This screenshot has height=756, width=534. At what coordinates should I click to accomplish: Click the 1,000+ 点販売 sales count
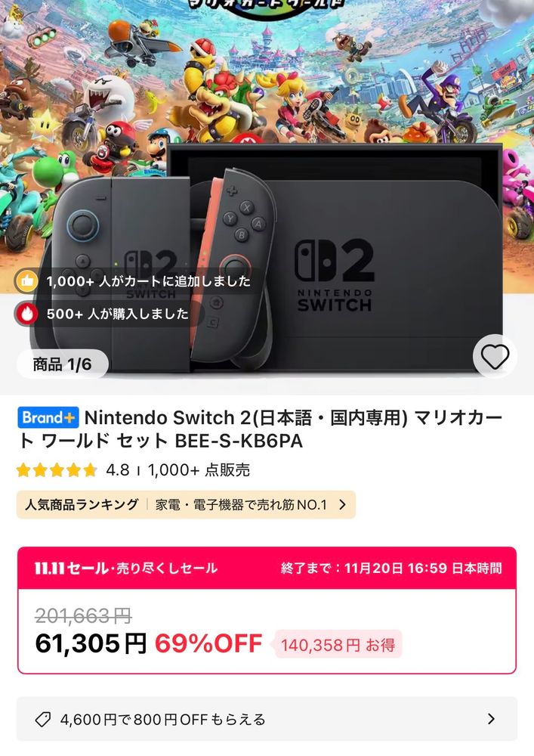pos(199,470)
